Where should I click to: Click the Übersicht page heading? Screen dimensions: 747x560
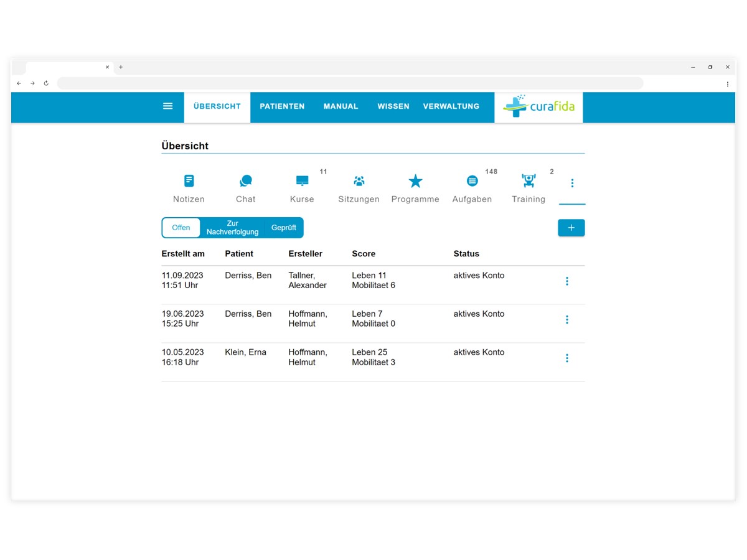[185, 146]
